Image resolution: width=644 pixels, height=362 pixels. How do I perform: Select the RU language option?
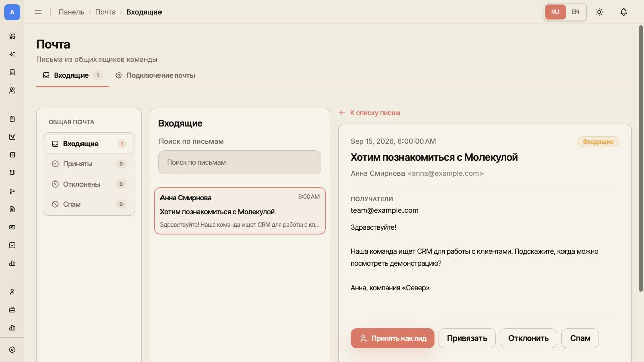point(555,12)
